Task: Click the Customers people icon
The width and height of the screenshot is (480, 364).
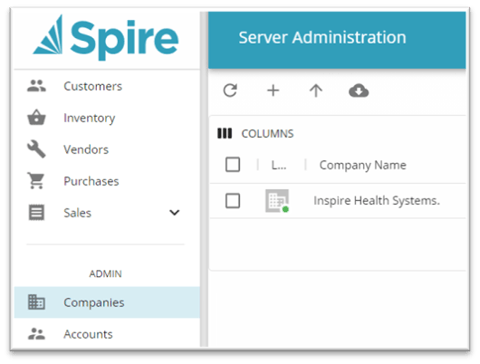Action: (36, 86)
